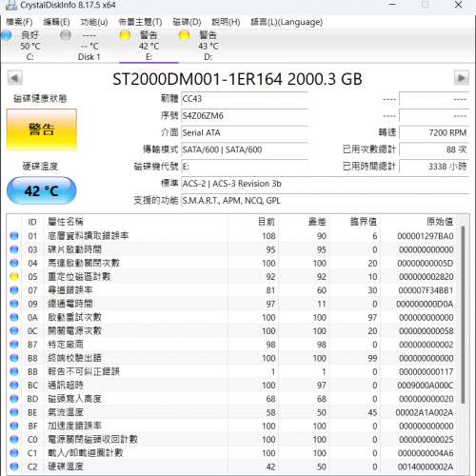Click status dot of attribute BE row

point(14,412)
